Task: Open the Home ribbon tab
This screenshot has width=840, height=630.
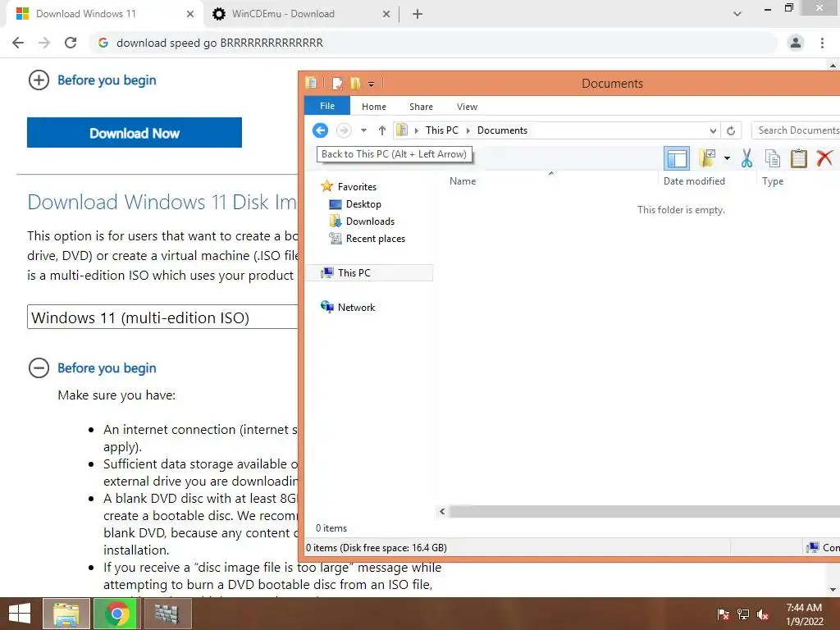Action: click(x=373, y=107)
